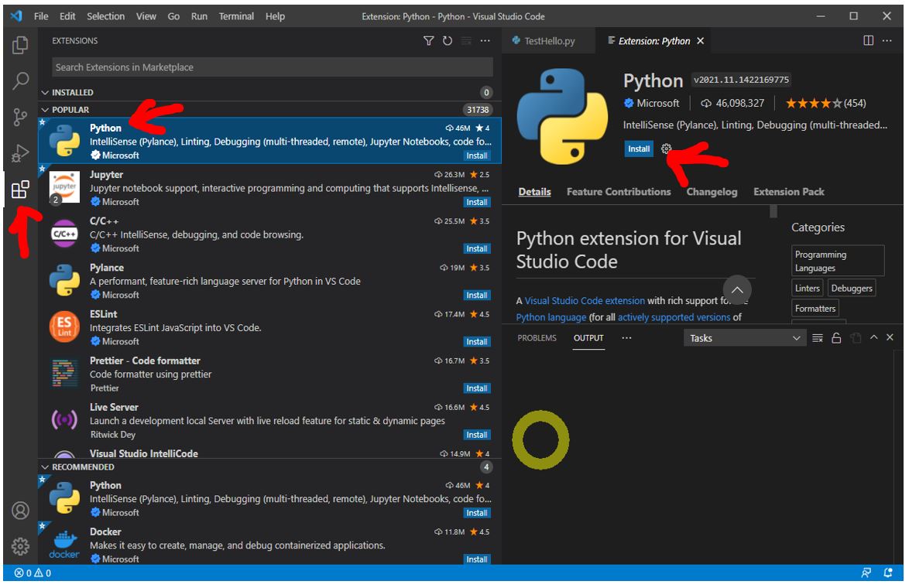Select the Programming Languages category tag
This screenshot has height=588, width=909.
pyautogui.click(x=838, y=262)
